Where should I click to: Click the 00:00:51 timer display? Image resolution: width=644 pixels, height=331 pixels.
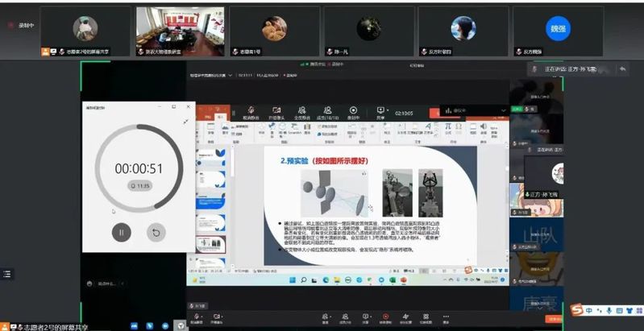tap(138, 168)
